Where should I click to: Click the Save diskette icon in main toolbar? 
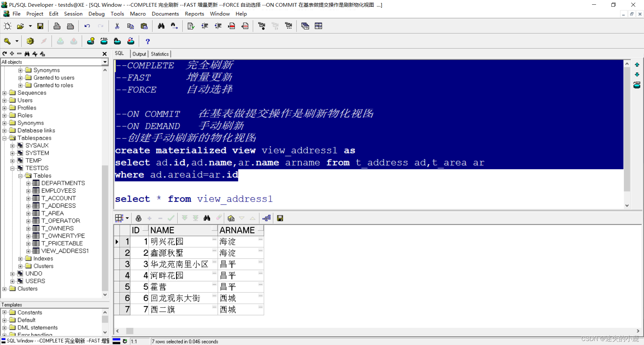40,26
